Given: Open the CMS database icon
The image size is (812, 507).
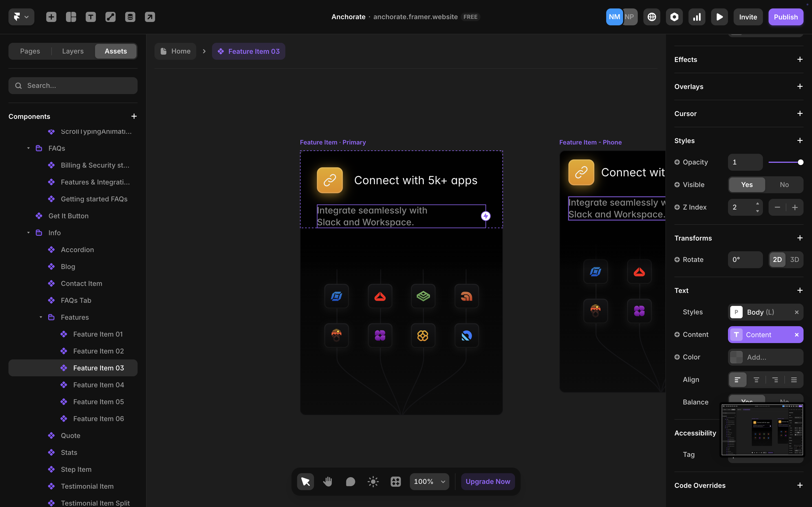Looking at the screenshot, I should pos(130,17).
